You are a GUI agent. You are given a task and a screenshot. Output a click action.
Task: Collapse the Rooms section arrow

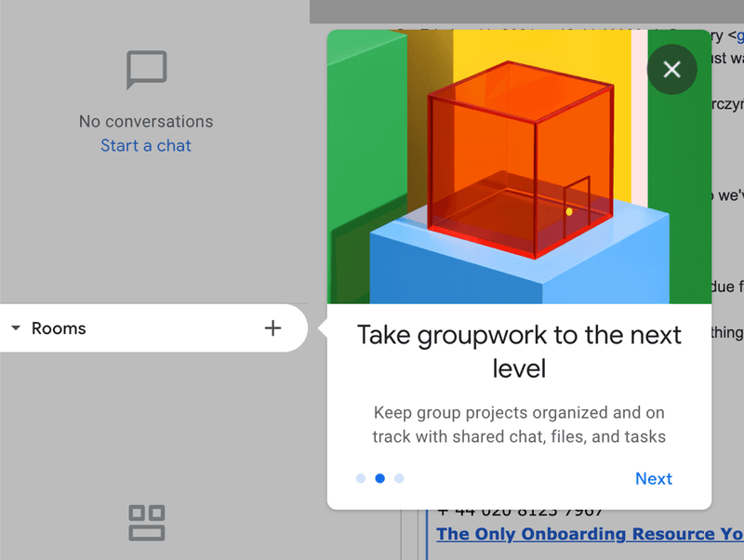[x=16, y=328]
